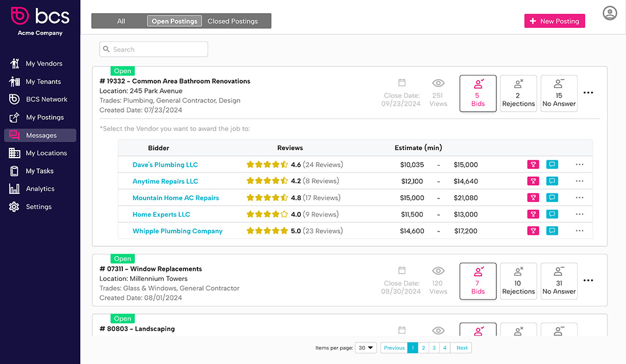Select Messages in the sidebar menu
Viewport: 626px width, 364px height.
(x=40, y=135)
